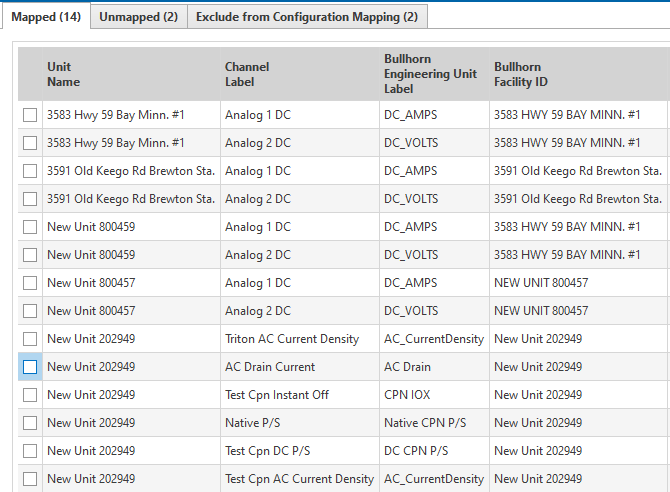The width and height of the screenshot is (670, 492).
Task: Click the Test Cpn Instant Off cell
Action: [300, 395]
